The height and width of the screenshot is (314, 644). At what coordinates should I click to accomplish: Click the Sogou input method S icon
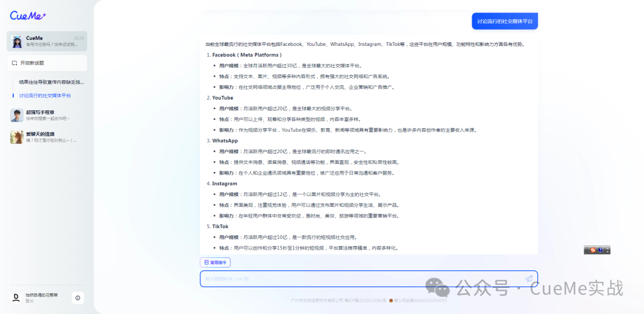(x=593, y=250)
